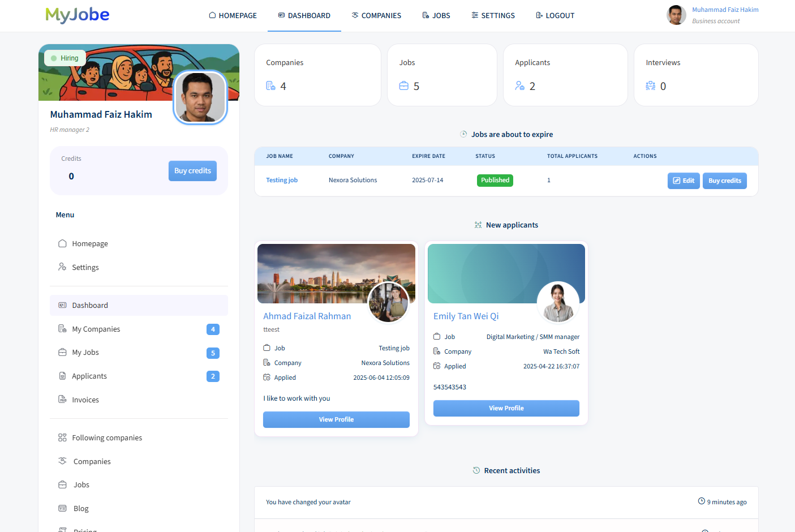Open Muhammad Faiz Hakim account link in header

coord(725,10)
